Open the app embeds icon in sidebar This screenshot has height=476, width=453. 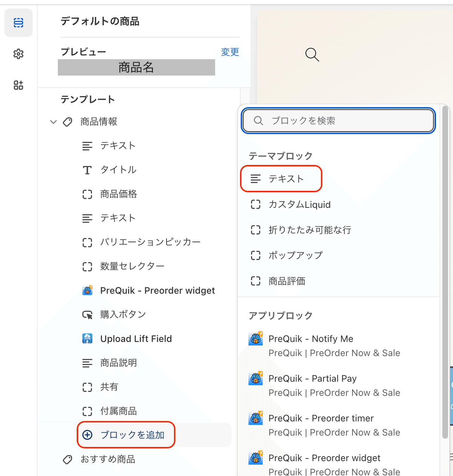tap(18, 85)
